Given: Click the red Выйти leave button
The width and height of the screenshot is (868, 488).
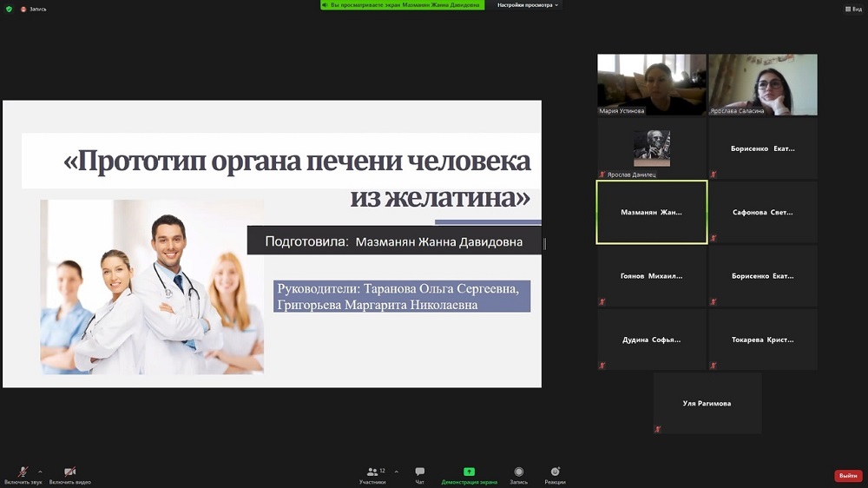Looking at the screenshot, I should [x=847, y=476].
